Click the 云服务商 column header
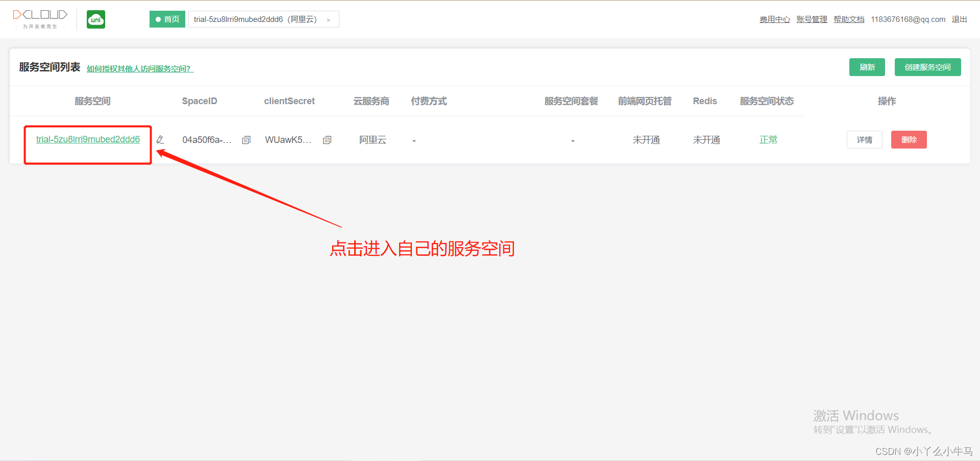This screenshot has width=980, height=461. point(371,101)
